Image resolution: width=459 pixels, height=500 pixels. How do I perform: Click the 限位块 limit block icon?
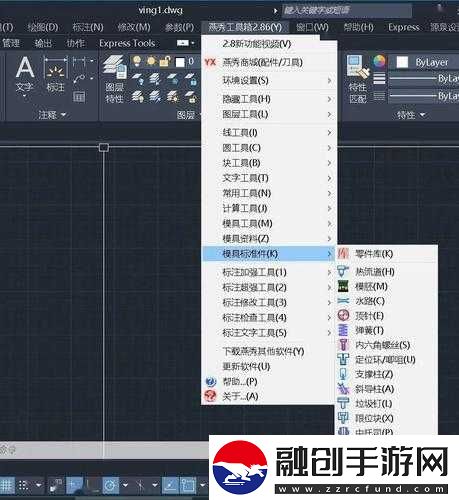pos(343,418)
